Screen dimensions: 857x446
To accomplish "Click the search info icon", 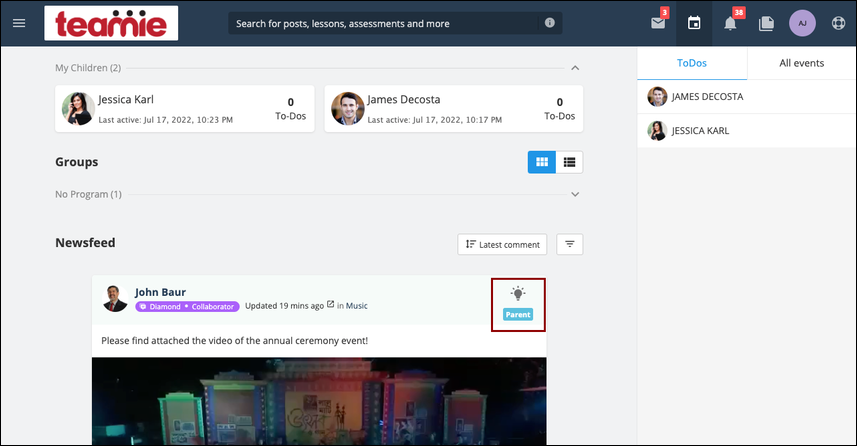I will point(550,23).
